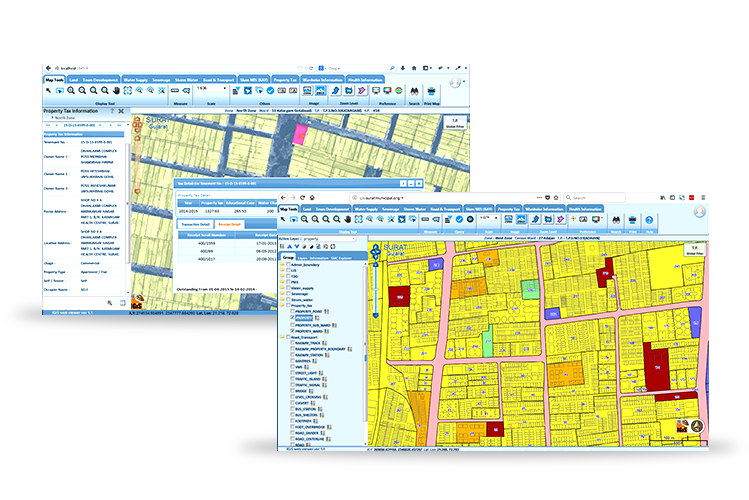This screenshot has width=749, height=500.
Task: Expand North Zone node in Property Tax panel
Action: pos(52,117)
